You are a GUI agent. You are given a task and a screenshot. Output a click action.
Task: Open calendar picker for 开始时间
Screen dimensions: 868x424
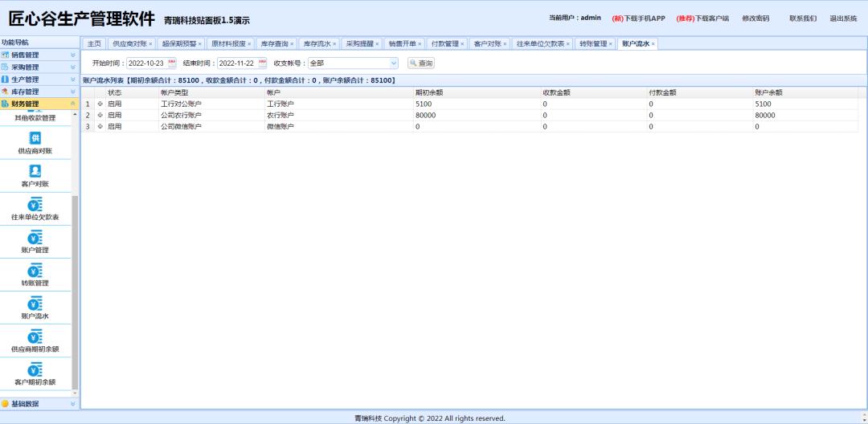[x=172, y=63]
